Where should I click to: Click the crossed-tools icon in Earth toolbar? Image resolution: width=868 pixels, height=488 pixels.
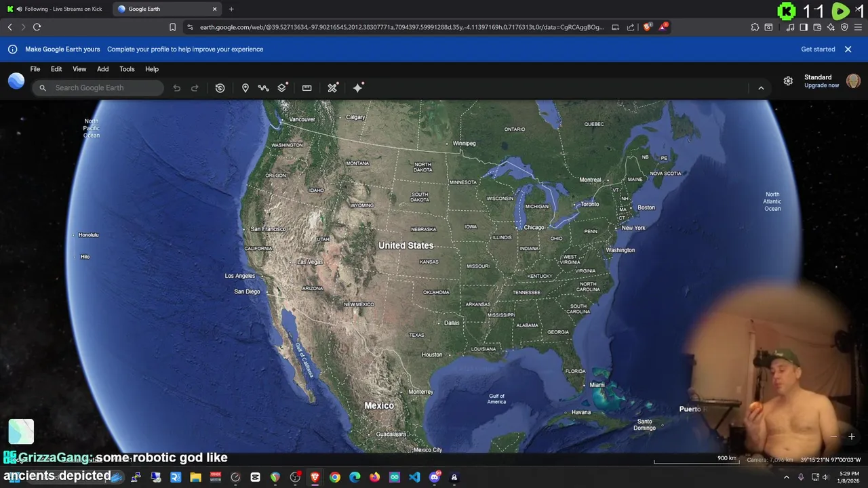tap(332, 88)
